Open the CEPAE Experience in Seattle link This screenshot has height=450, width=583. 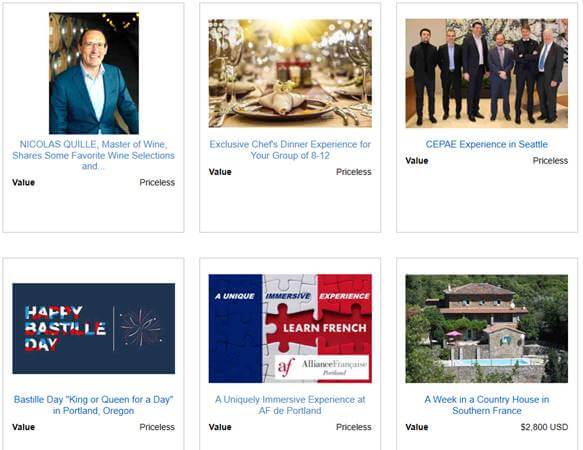click(486, 144)
